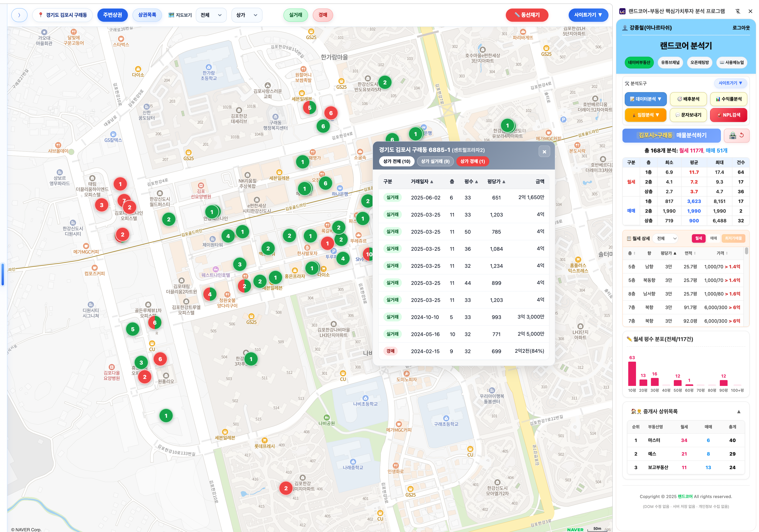
Task: Click the store refresh reset button
Action: click(x=736, y=135)
